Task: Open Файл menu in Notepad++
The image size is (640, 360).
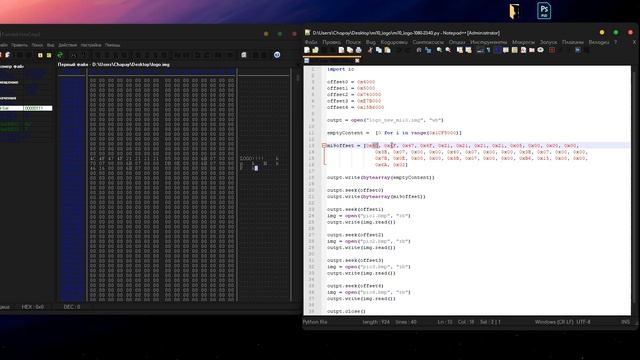Action: coord(311,42)
